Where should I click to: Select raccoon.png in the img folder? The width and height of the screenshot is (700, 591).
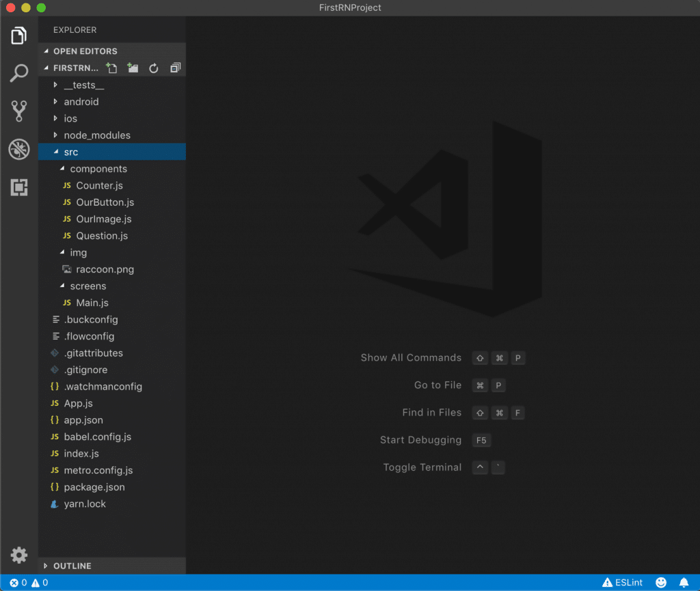(x=106, y=269)
